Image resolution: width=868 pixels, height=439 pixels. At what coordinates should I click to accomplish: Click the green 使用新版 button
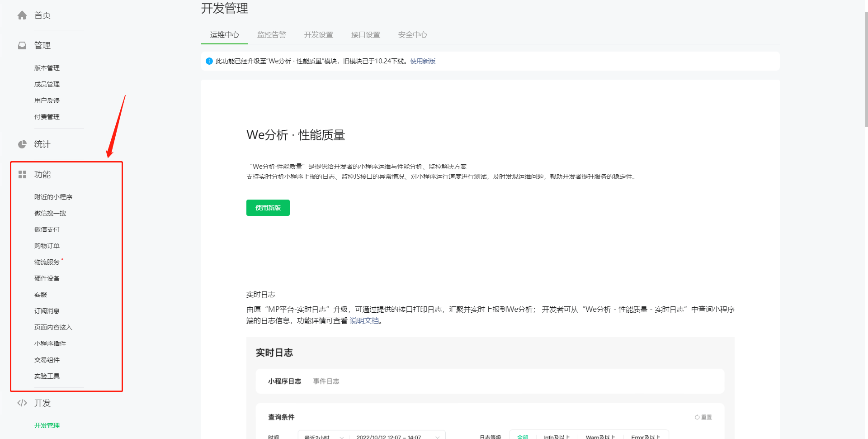point(268,208)
